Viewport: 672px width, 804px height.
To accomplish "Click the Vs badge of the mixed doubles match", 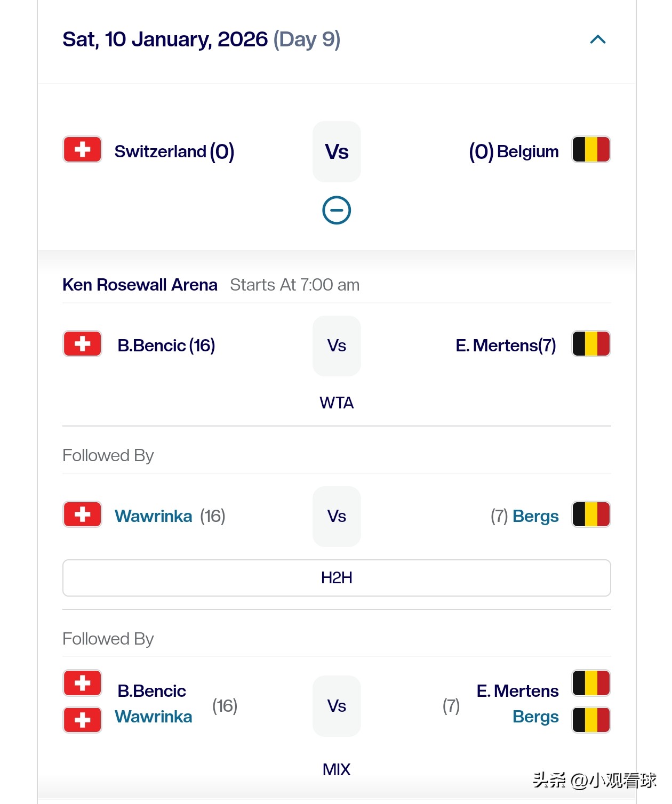I will point(337,706).
